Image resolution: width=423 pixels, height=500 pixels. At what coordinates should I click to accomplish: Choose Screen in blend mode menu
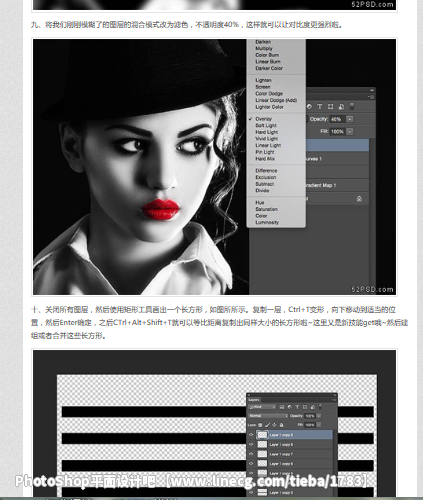pos(263,87)
